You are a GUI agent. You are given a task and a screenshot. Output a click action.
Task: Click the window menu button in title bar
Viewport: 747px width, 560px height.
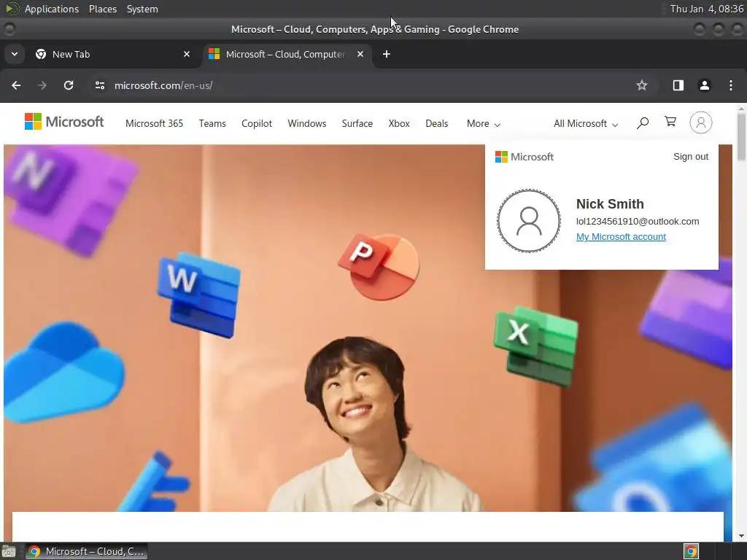9,29
